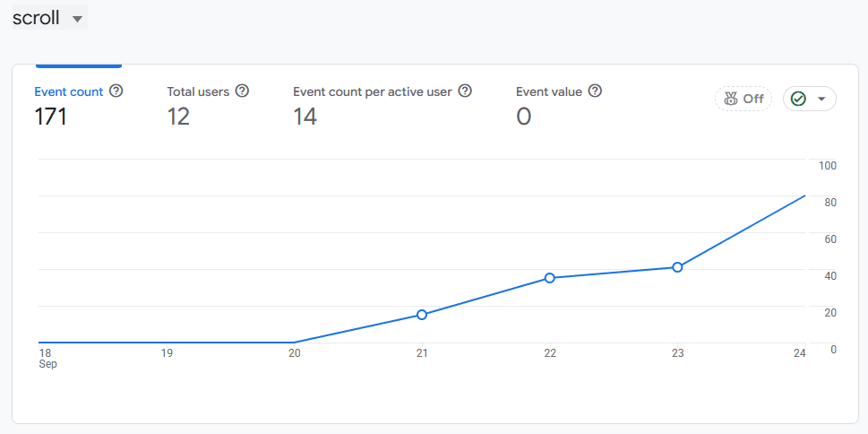Click the 60 y-axis label
Image resolution: width=868 pixels, height=434 pixels.
click(829, 239)
